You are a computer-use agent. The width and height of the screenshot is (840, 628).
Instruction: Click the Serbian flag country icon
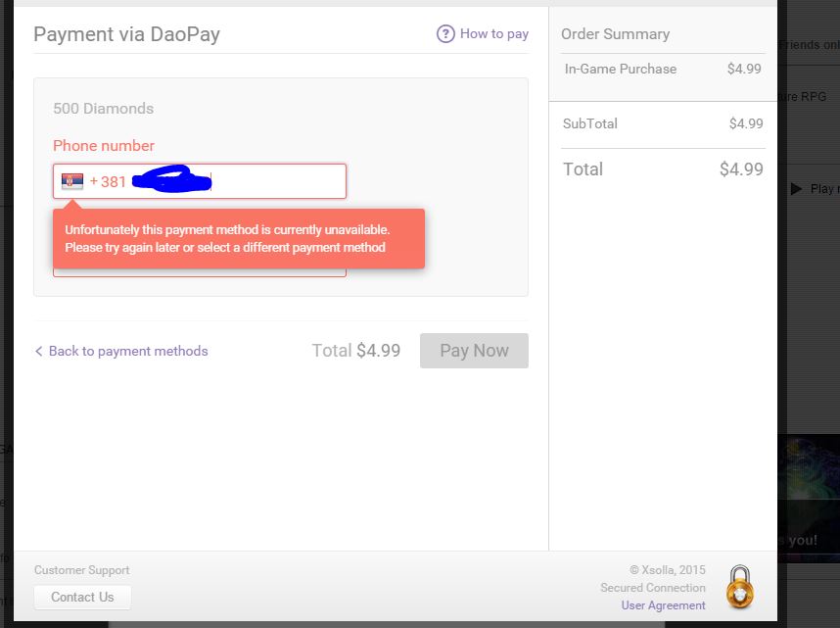(x=72, y=181)
